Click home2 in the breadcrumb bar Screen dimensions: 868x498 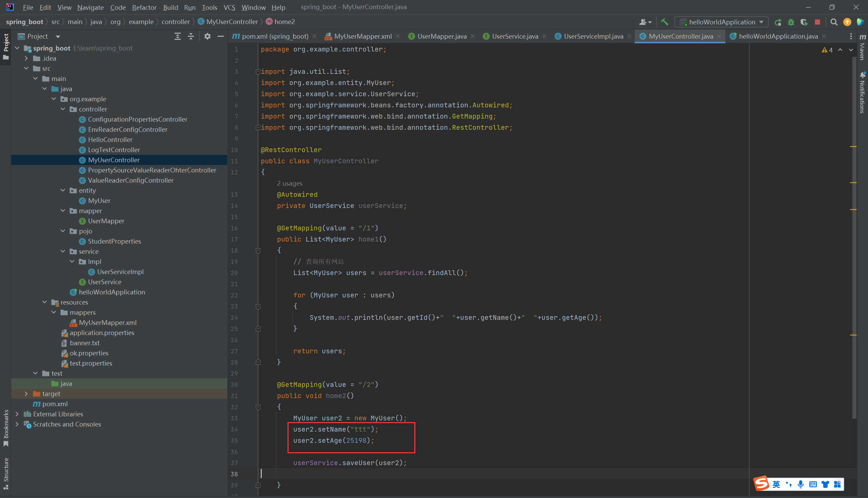point(284,22)
